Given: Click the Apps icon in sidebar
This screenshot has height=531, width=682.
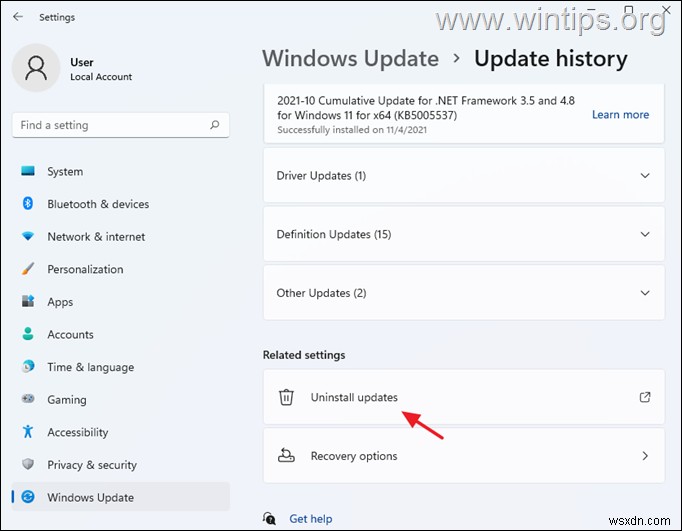Looking at the screenshot, I should click(x=28, y=301).
